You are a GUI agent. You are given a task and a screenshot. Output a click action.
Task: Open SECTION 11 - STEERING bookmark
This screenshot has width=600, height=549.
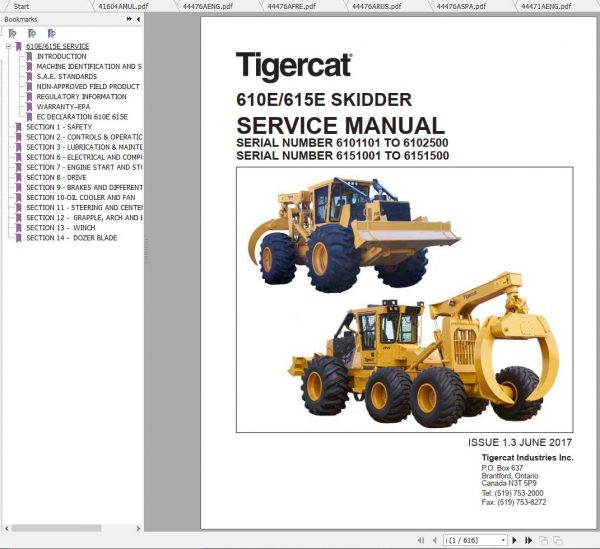(x=84, y=207)
